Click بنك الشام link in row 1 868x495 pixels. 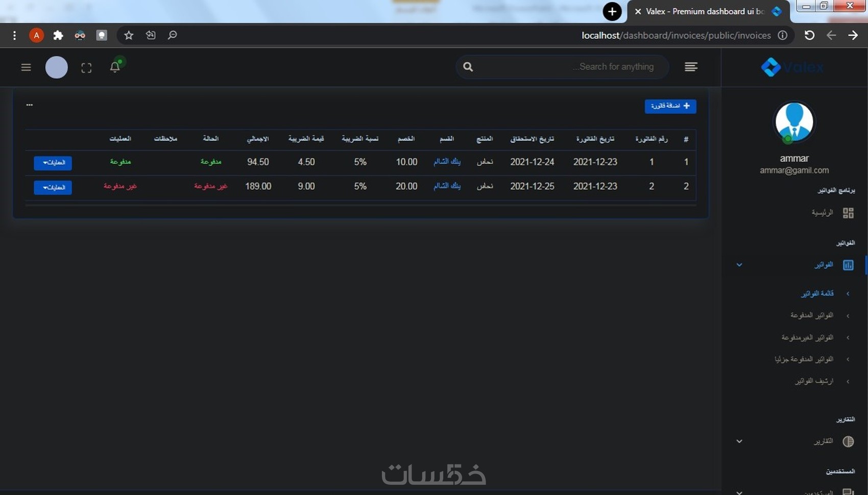point(447,162)
